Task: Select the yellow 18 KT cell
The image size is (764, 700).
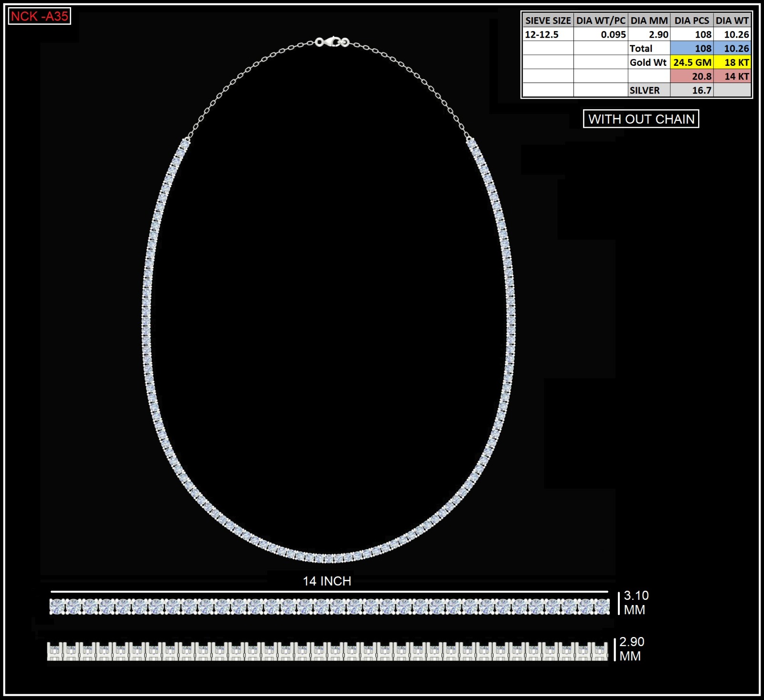Action: tap(732, 63)
